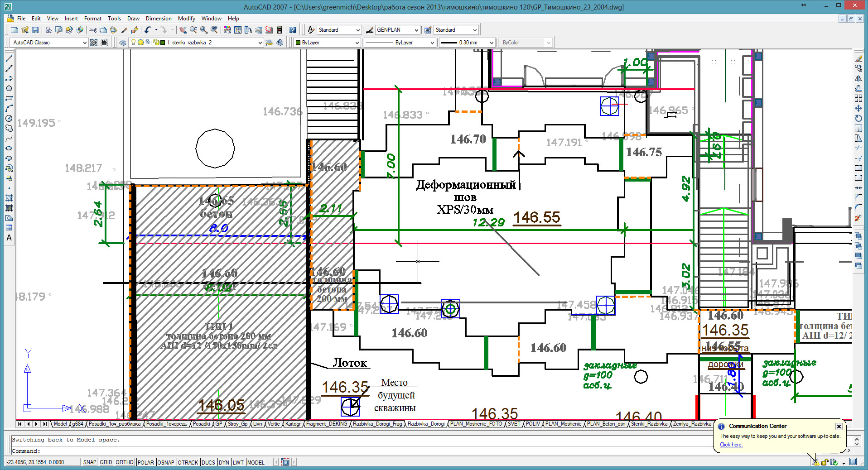868x470 pixels.
Task: Click the 'Click here' link in Communication Center
Action: click(x=731, y=445)
